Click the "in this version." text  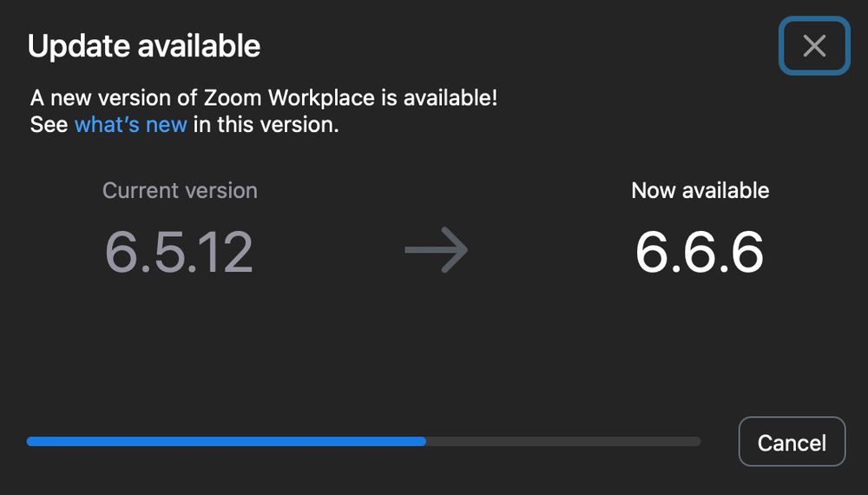pyautogui.click(x=266, y=124)
